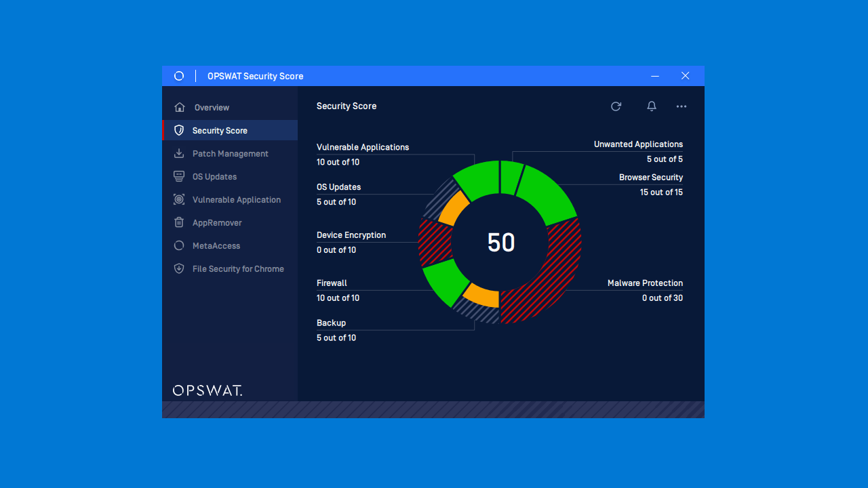Click the AppRemover trash icon
The image size is (868, 488).
(179, 222)
